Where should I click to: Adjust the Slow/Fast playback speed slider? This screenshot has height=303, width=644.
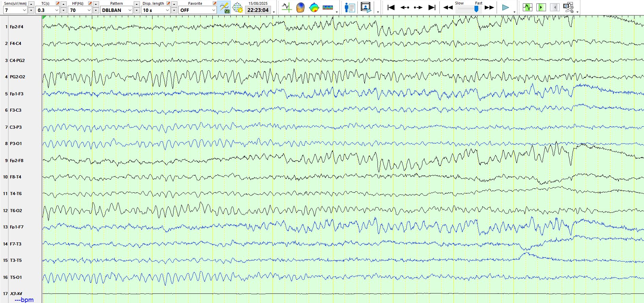click(476, 9)
